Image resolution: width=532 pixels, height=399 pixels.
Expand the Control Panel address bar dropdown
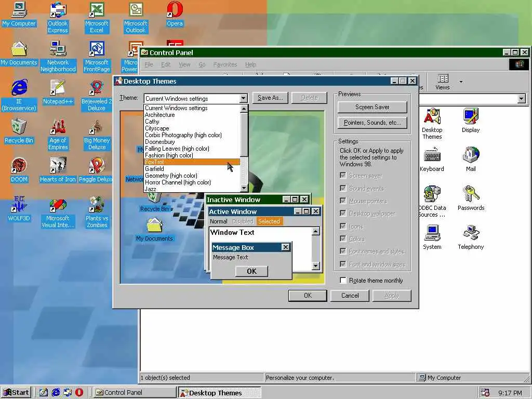[522, 99]
